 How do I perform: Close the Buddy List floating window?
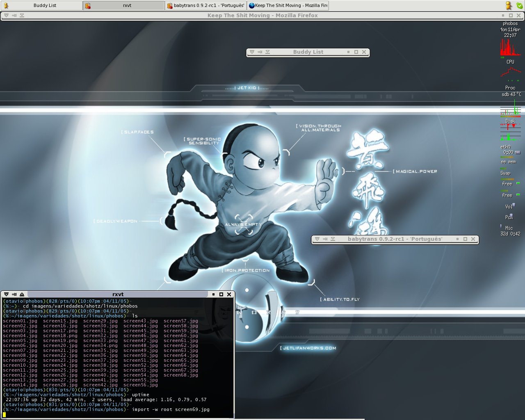coord(364,52)
